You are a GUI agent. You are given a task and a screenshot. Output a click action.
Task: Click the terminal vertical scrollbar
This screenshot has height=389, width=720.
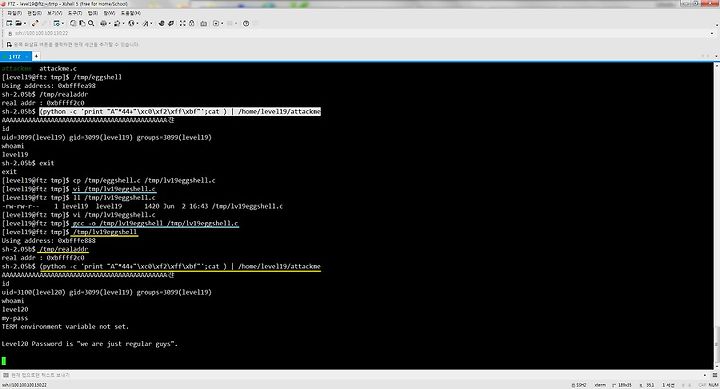(716, 216)
